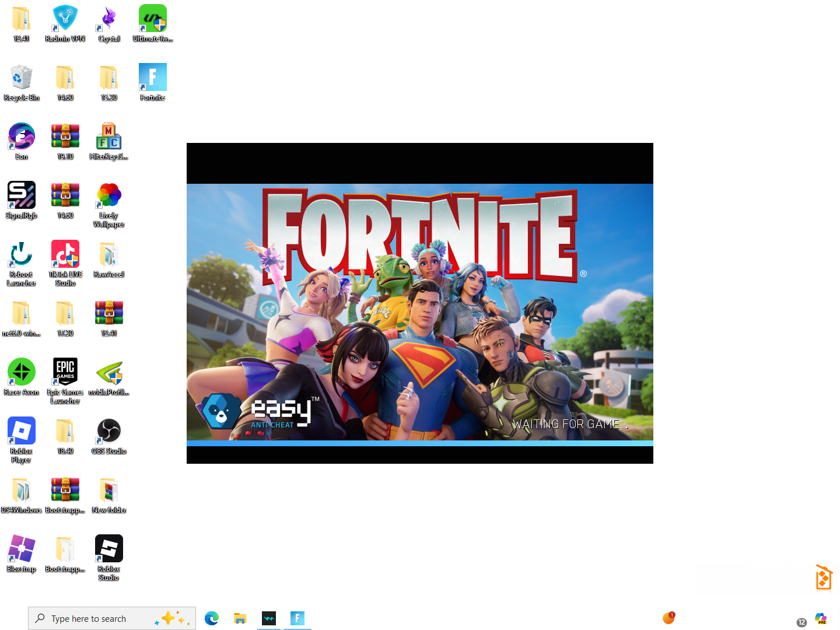
Task: Open File Explorer from the taskbar
Action: click(240, 618)
